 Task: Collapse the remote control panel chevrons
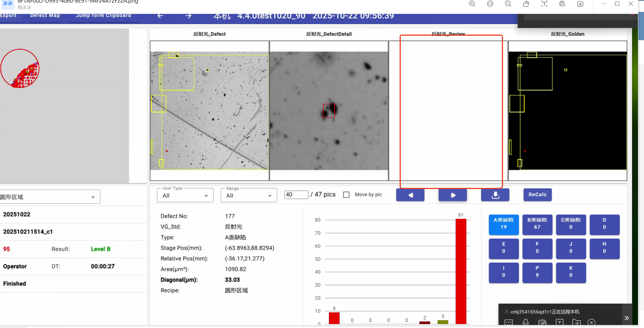(x=626, y=318)
